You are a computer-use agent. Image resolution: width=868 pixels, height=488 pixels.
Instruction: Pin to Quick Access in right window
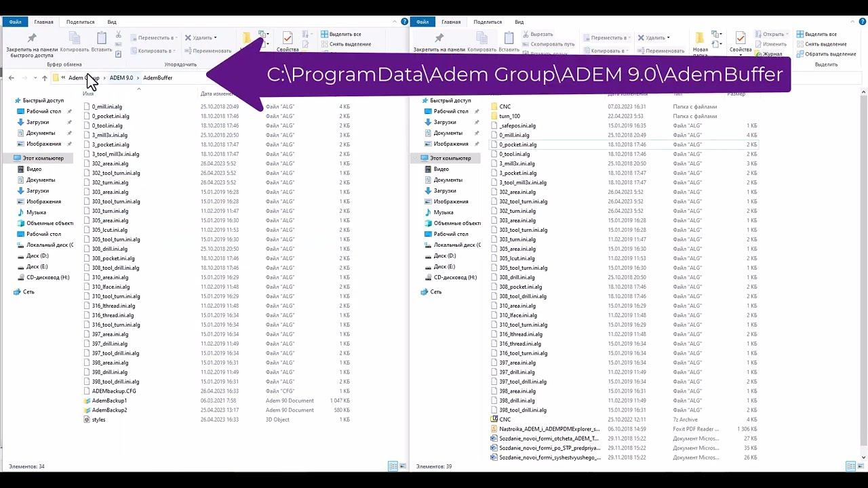439,42
